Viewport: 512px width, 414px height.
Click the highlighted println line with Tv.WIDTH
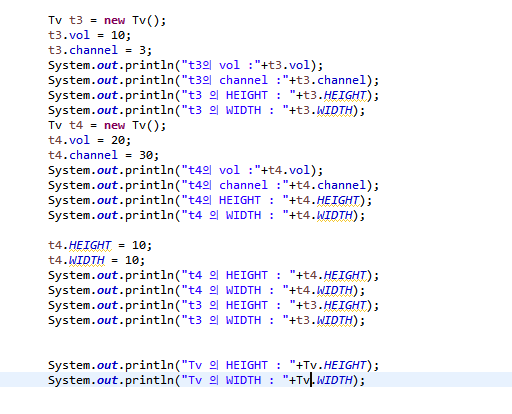[207, 380]
